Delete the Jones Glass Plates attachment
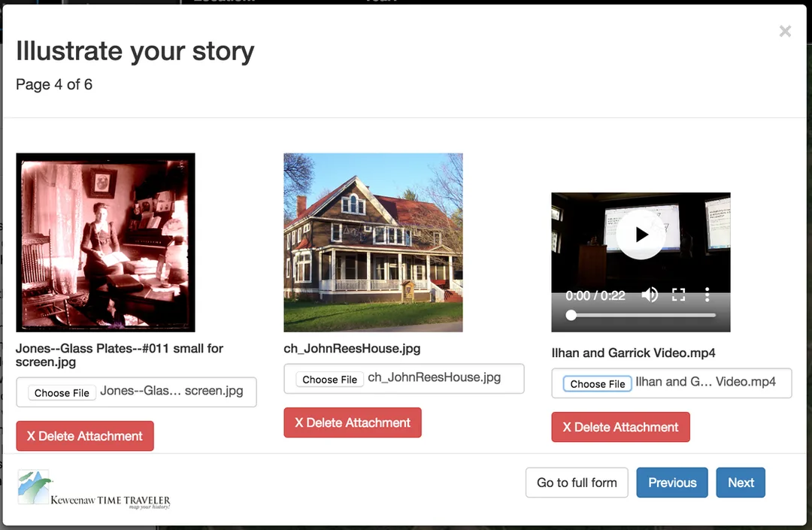 point(85,436)
